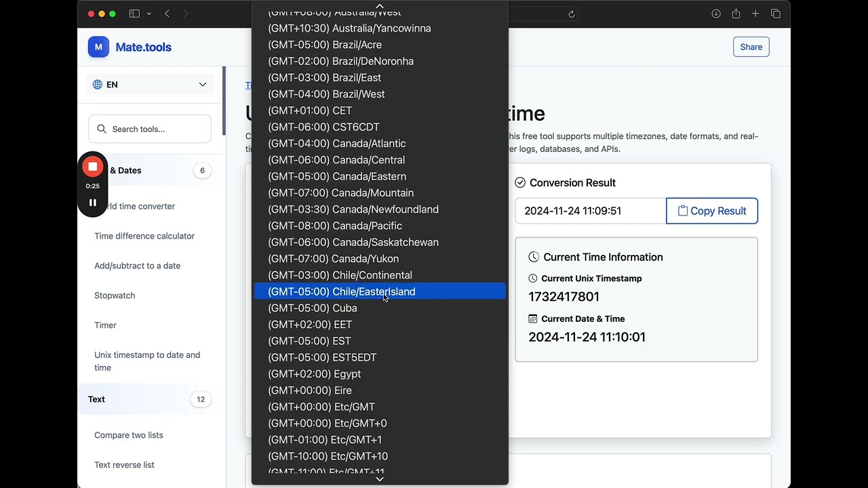The image size is (868, 488).
Task: Open the EN language dropdown
Action: click(150, 85)
